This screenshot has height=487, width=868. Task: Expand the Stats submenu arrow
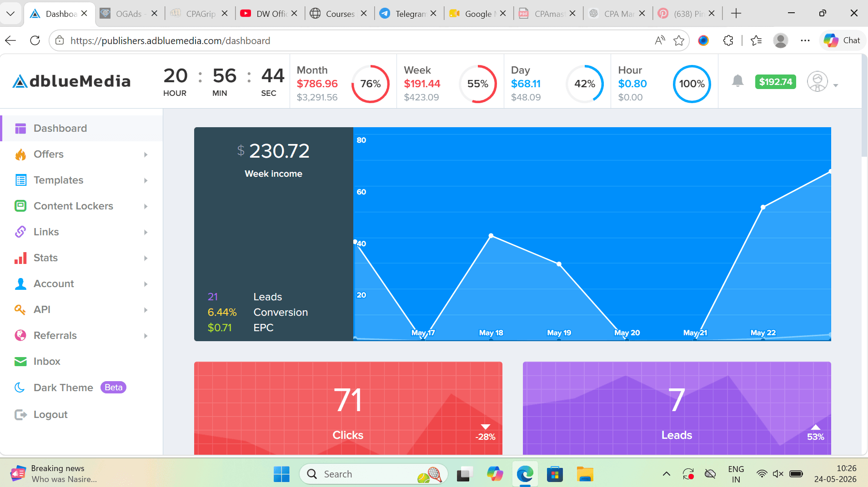[x=146, y=258]
